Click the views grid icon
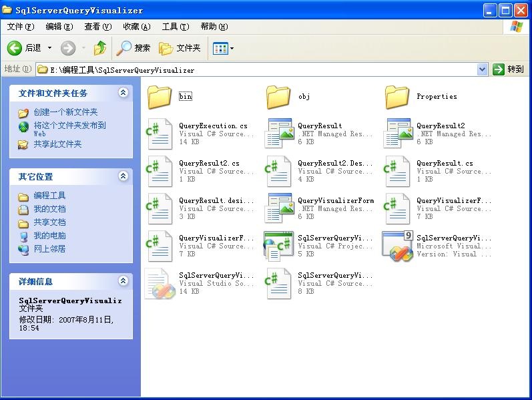 220,49
